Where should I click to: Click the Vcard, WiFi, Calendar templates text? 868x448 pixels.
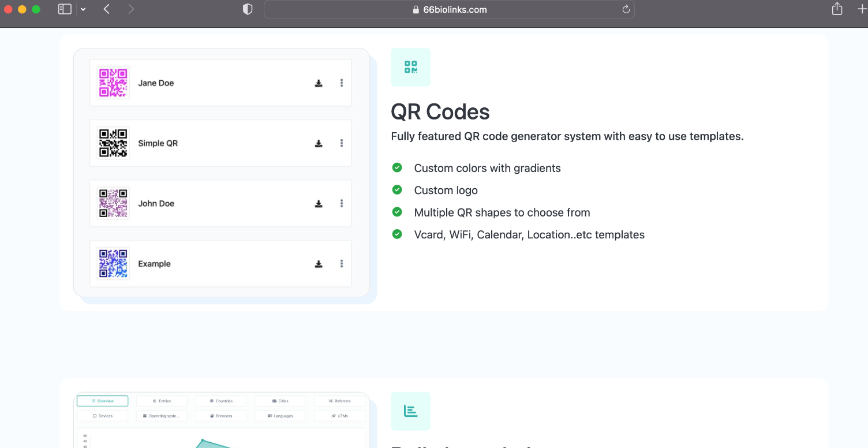click(529, 235)
